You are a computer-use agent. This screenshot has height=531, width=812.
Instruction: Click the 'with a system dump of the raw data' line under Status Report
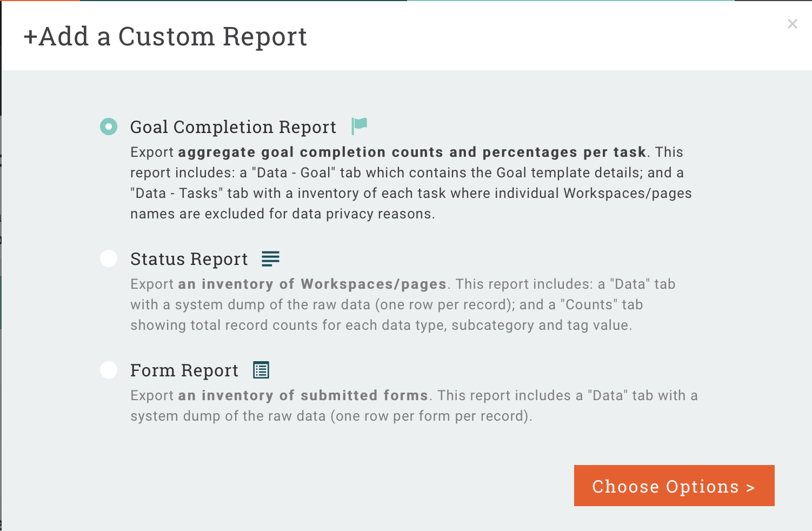click(387, 304)
